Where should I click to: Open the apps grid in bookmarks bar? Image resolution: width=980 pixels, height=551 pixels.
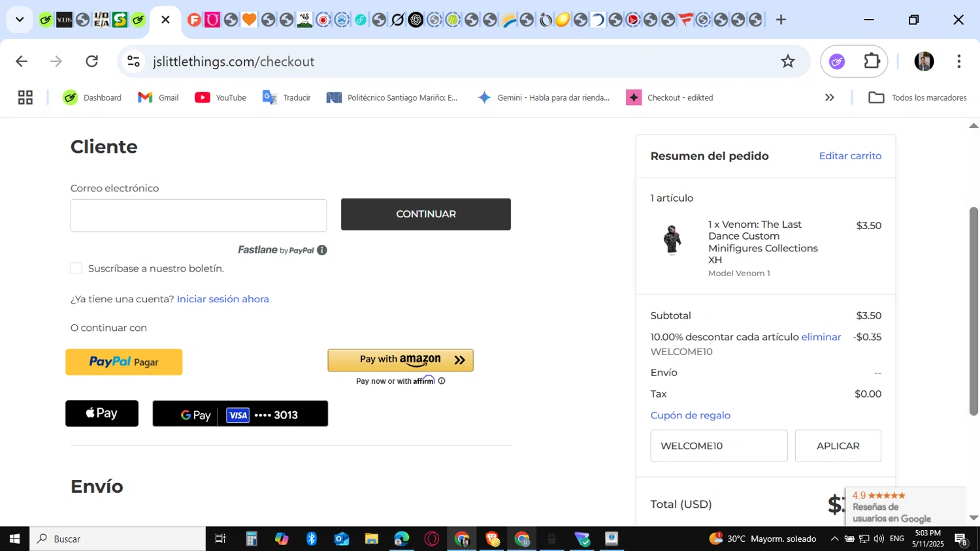click(x=25, y=97)
